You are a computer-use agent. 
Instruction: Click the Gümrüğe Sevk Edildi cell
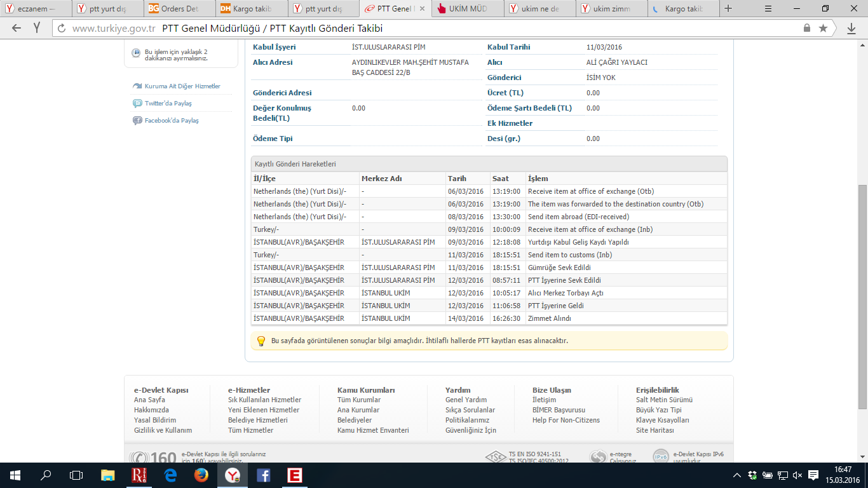627,268
